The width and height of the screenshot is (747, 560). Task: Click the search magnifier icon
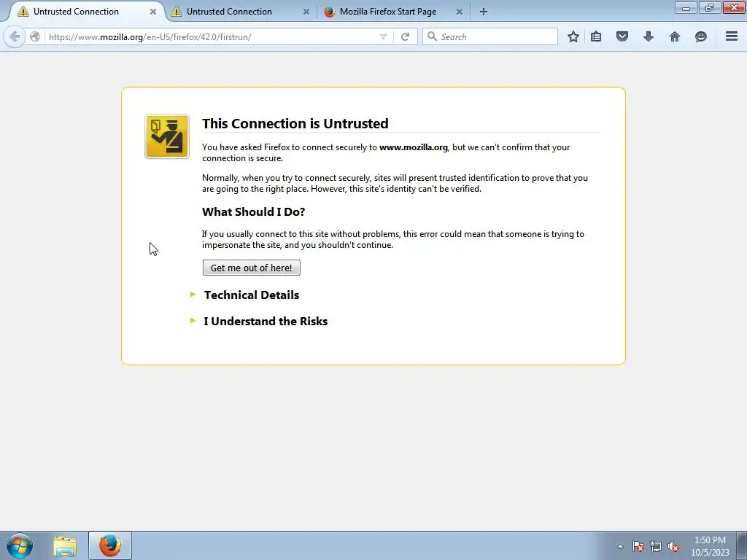click(432, 36)
